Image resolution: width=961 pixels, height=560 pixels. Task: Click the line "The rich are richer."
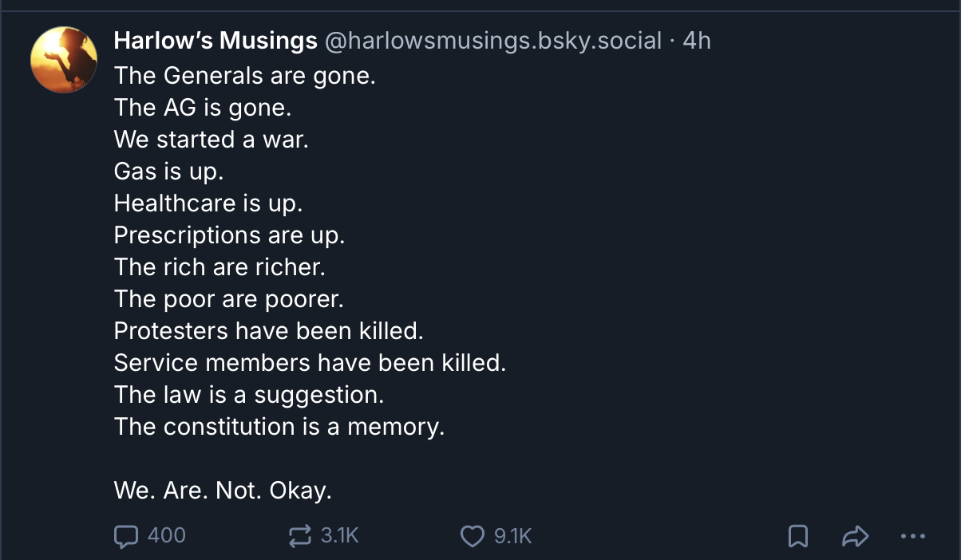click(219, 267)
